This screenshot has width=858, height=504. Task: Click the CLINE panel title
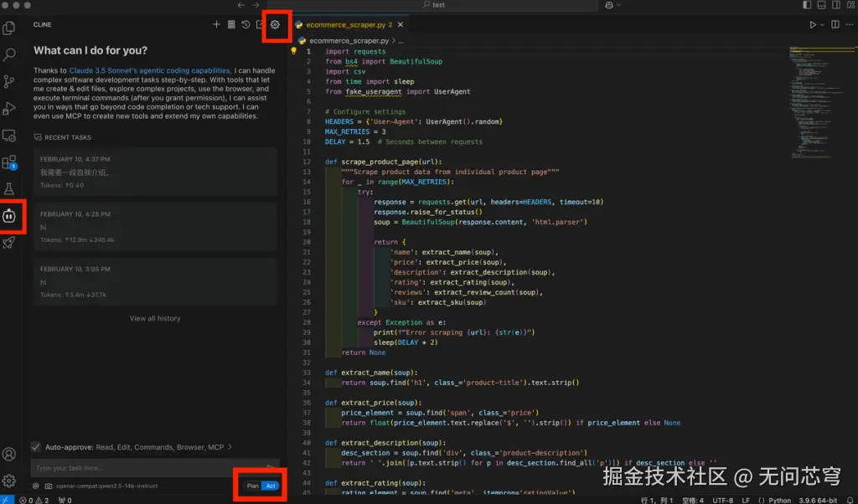coord(42,24)
